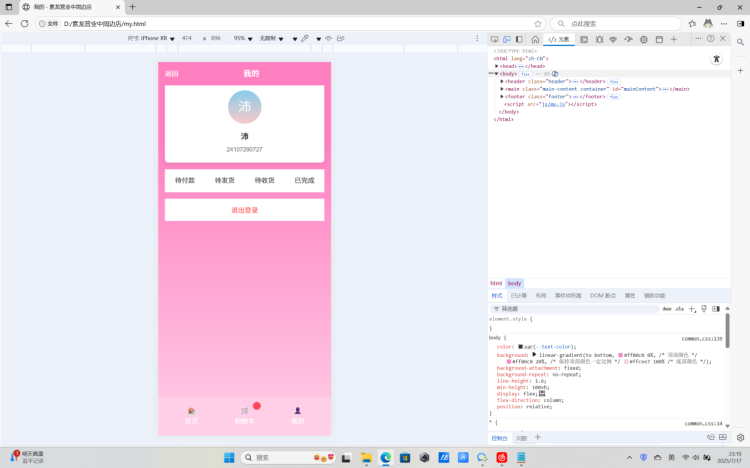This screenshot has height=468, width=750.
Task: Select the 待付款 order status
Action: coord(185,180)
